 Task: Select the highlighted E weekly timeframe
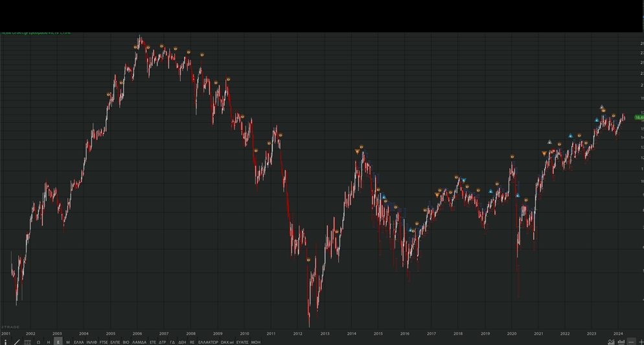point(58,342)
